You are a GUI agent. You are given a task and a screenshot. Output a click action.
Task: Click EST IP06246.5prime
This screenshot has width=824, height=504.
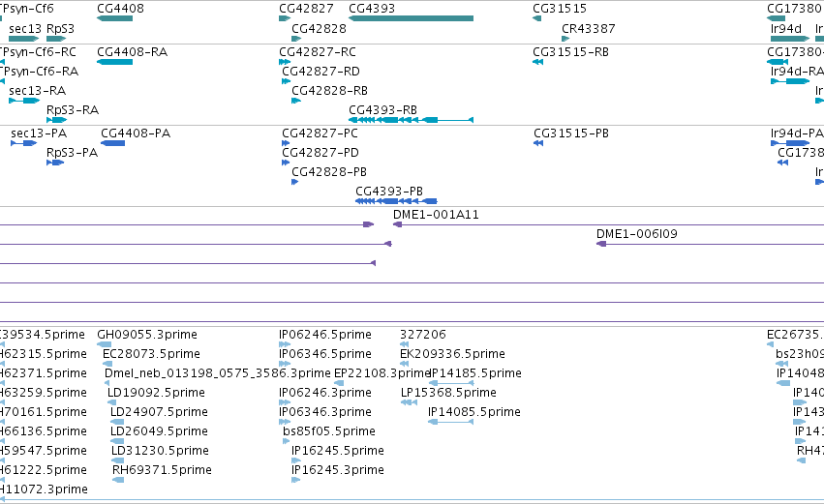point(325,335)
